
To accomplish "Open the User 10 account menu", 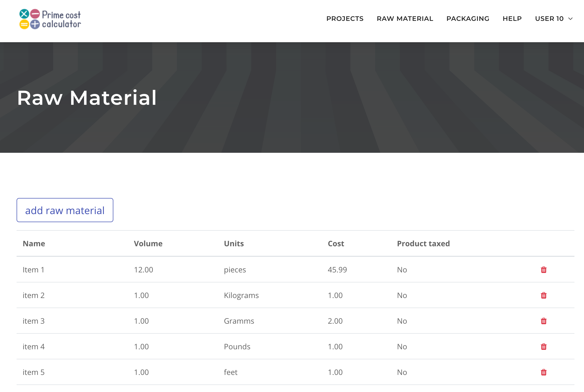I will [x=549, y=19].
